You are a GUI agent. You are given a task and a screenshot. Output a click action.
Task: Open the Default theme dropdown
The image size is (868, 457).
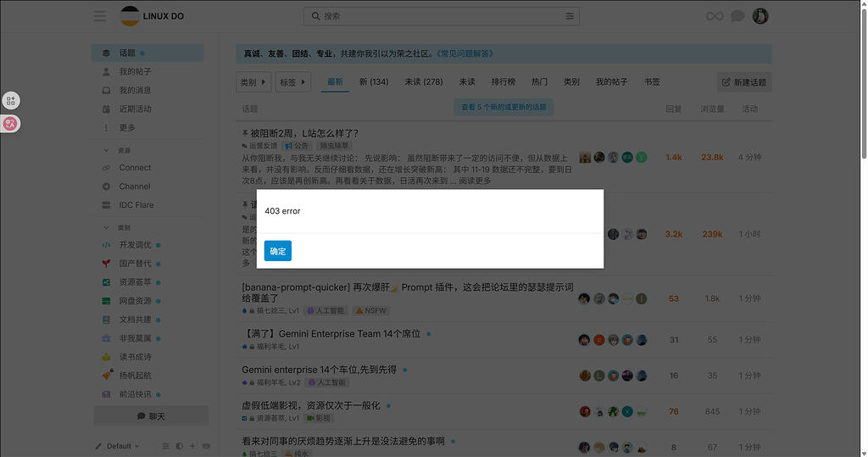click(118, 446)
